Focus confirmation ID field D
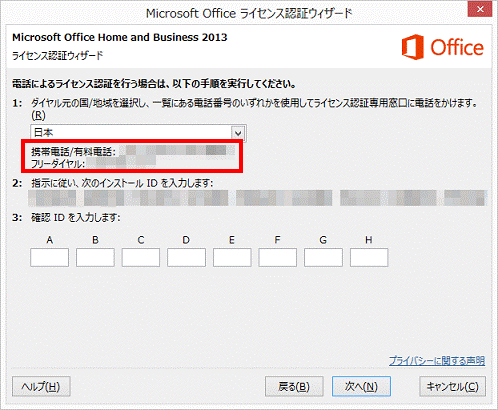498x410 pixels. tap(186, 257)
